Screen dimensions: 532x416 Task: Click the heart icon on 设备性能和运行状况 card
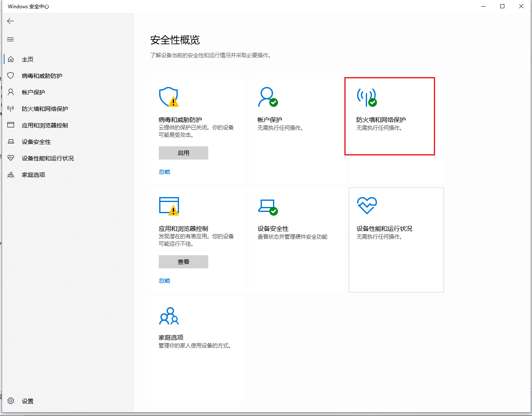pos(367,205)
